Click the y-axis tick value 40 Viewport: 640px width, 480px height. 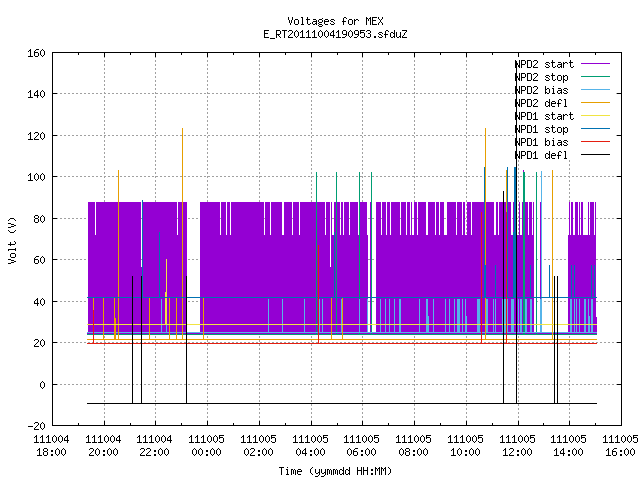(39, 302)
